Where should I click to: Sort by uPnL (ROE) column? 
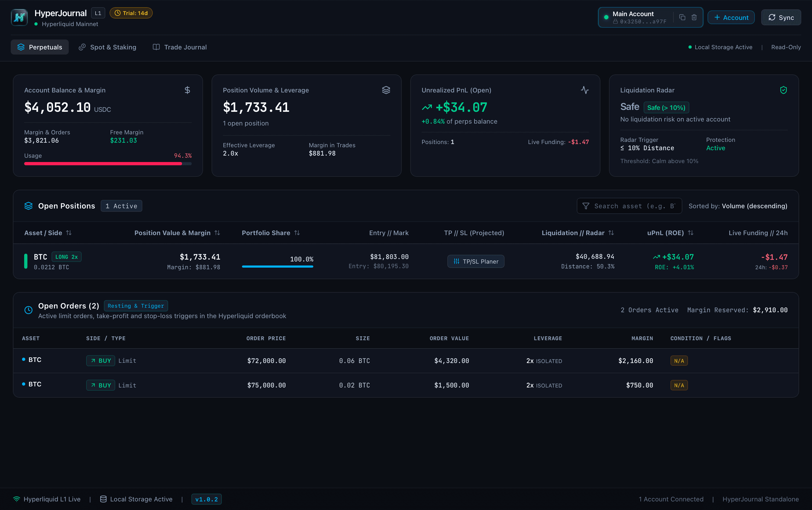click(670, 233)
